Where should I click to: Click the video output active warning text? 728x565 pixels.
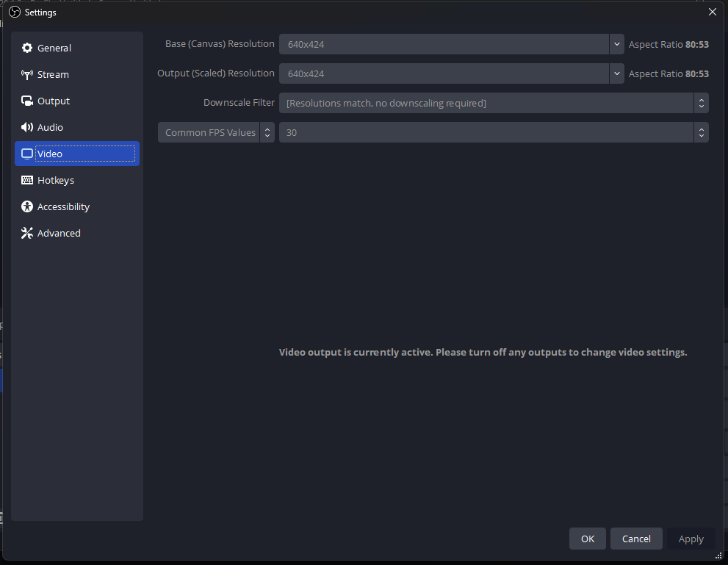point(483,353)
